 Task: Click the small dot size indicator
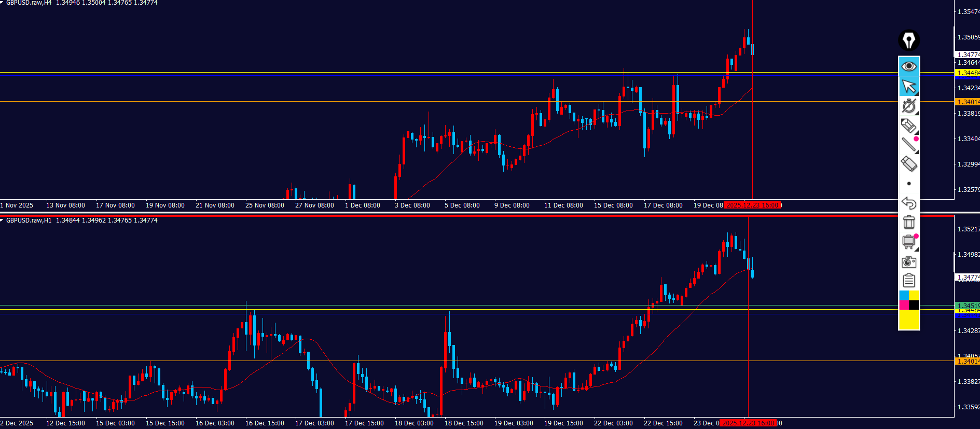(908, 184)
